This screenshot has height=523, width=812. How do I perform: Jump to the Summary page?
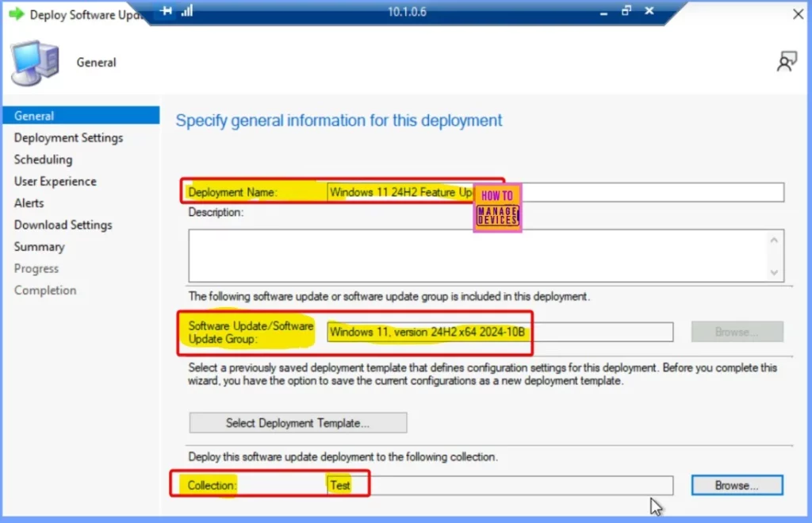point(40,247)
